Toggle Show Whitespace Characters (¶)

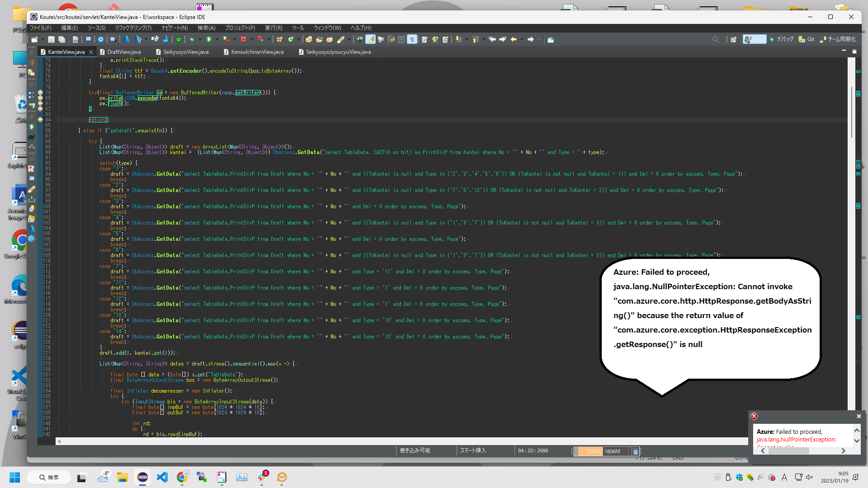(x=412, y=40)
